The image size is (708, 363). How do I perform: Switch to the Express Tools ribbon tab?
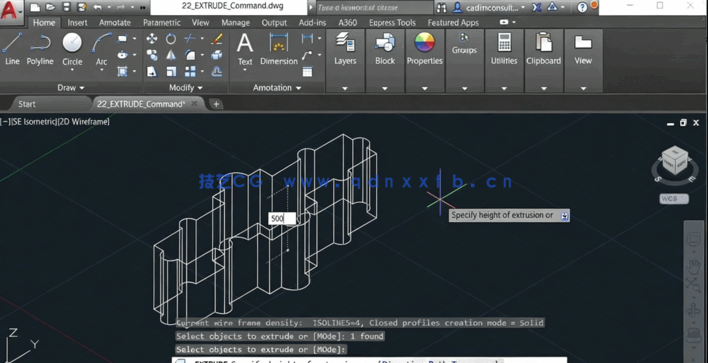pos(392,23)
